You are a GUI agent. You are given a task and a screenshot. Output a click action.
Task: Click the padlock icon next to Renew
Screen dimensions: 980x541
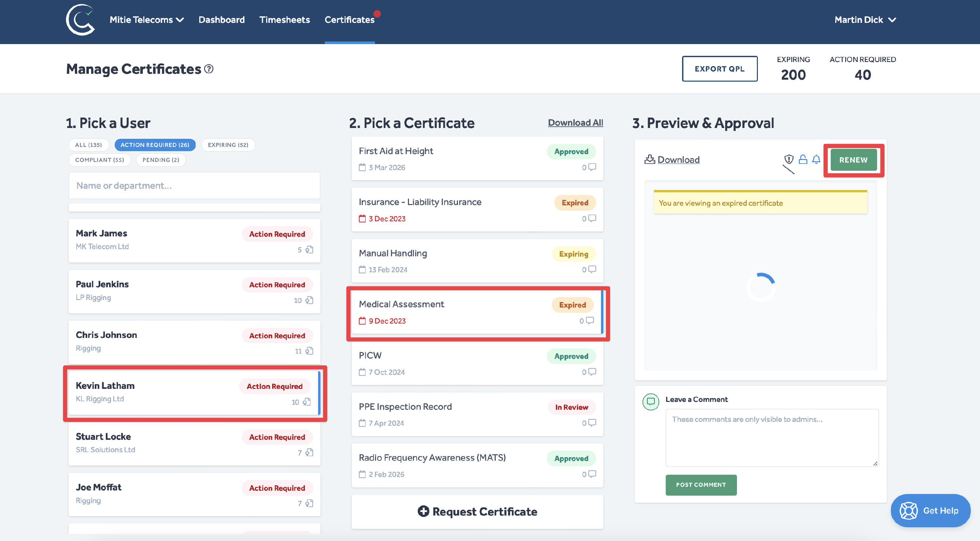(x=803, y=159)
